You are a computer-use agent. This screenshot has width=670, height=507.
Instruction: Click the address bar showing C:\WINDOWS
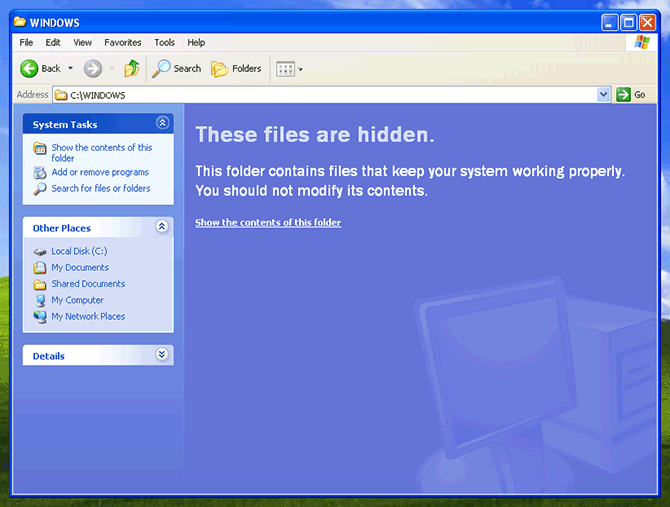[325, 95]
